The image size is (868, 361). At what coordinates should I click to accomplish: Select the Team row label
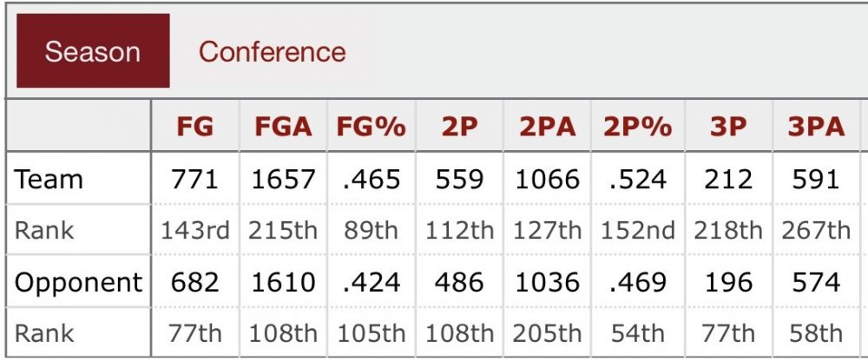[49, 180]
